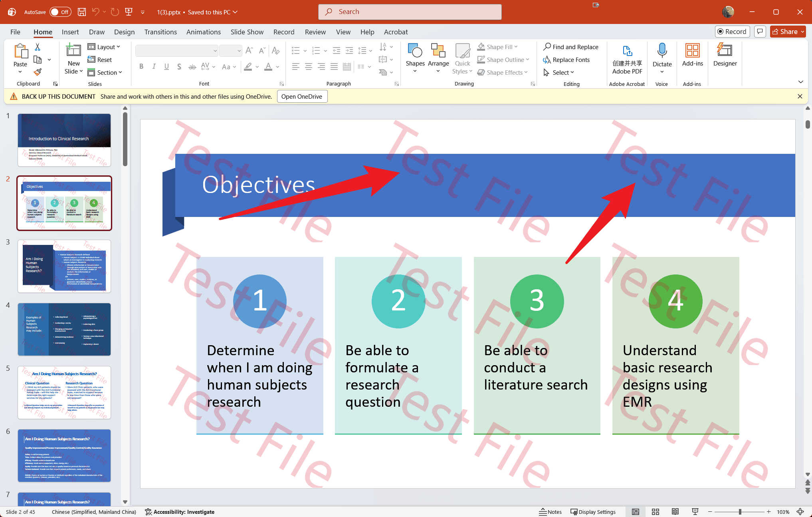Click the Redo icon

coord(115,12)
